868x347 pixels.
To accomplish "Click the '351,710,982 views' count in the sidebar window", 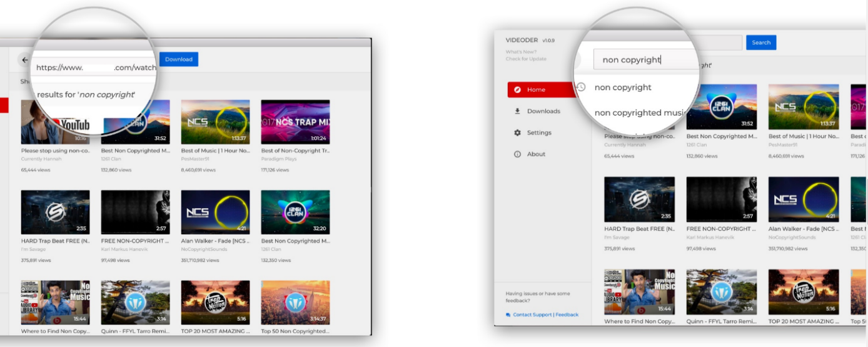I will [788, 249].
